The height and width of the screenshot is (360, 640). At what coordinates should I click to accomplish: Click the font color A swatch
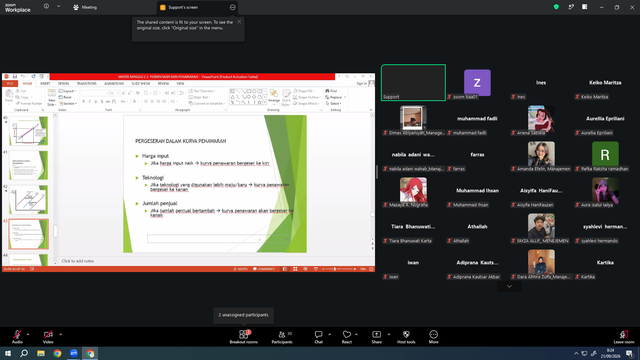134,102
